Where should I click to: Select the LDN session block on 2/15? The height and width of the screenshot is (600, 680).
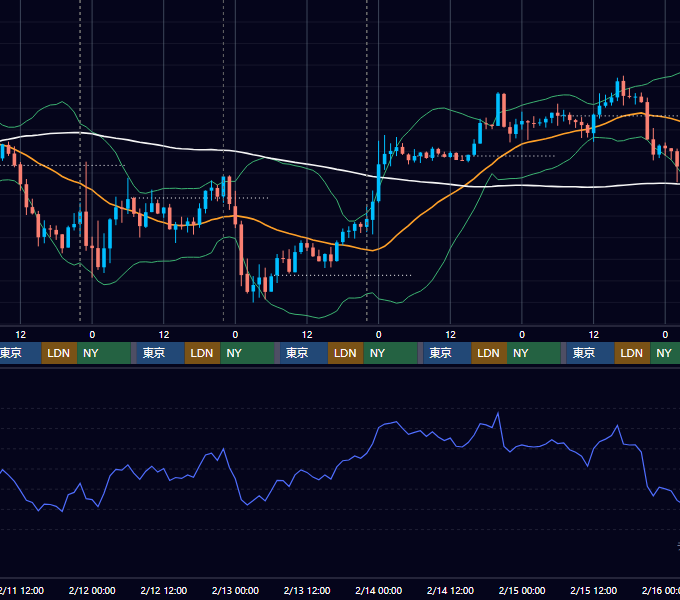coord(632,353)
